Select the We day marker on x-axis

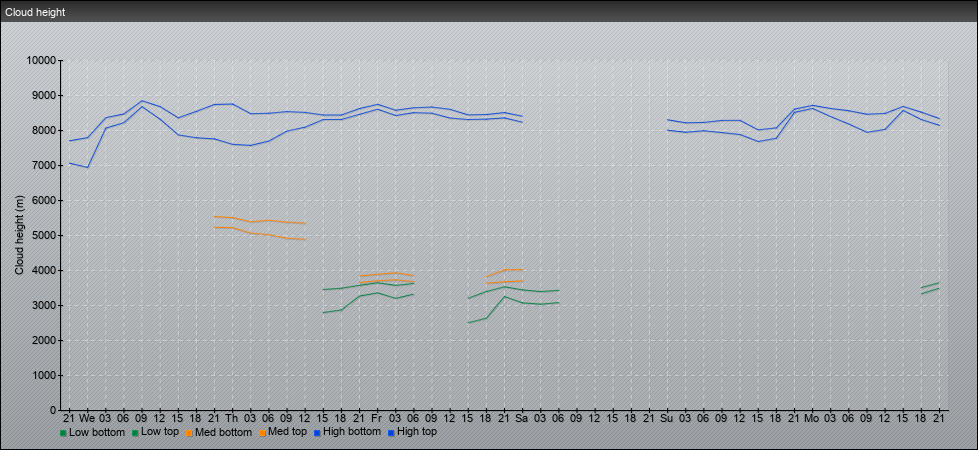(87, 417)
